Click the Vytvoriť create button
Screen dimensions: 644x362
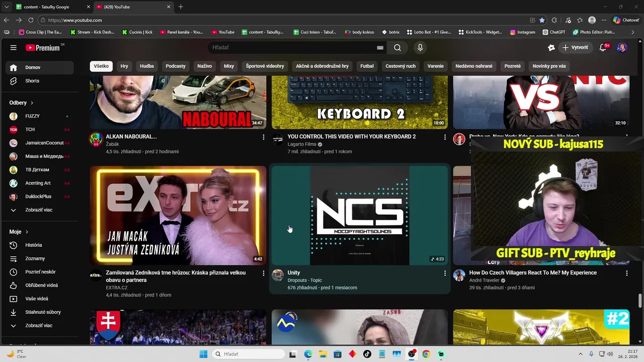point(576,48)
